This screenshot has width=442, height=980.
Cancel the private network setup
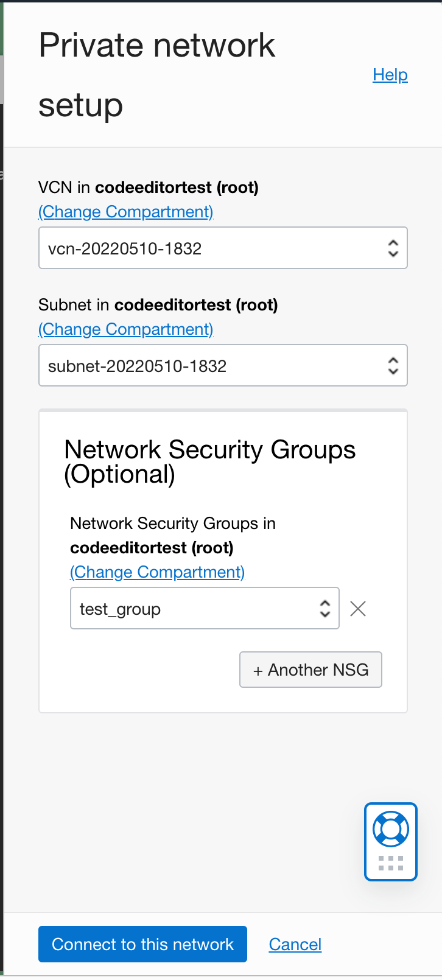(295, 944)
